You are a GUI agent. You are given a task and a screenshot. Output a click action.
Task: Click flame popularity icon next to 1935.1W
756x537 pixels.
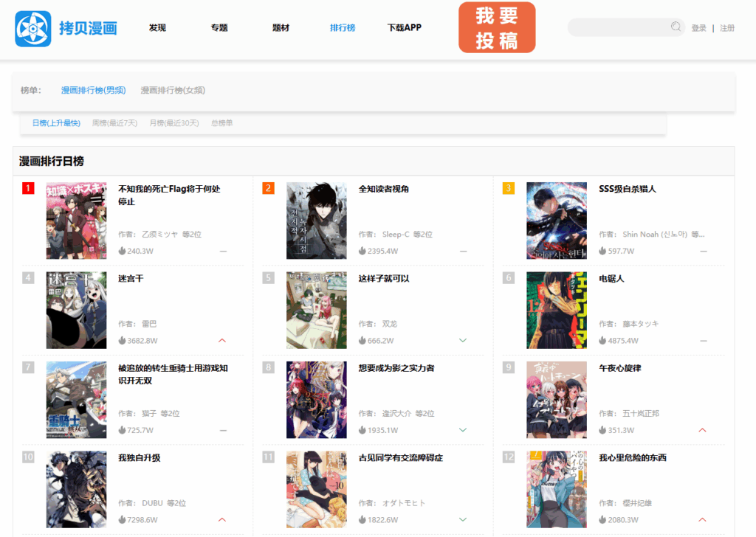coord(362,430)
